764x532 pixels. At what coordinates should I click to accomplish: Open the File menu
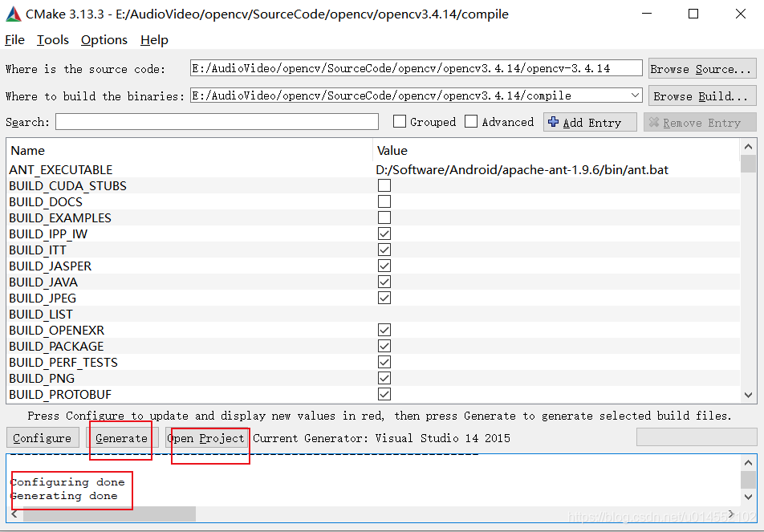click(x=14, y=40)
